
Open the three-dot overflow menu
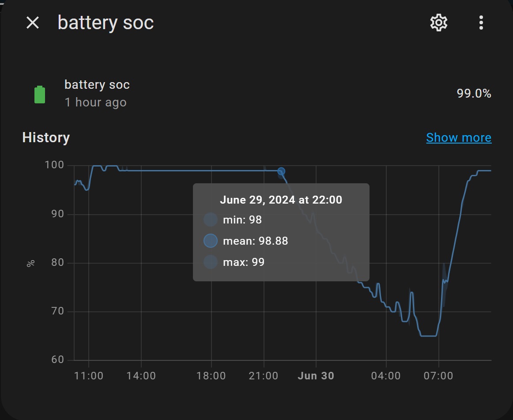(x=481, y=23)
